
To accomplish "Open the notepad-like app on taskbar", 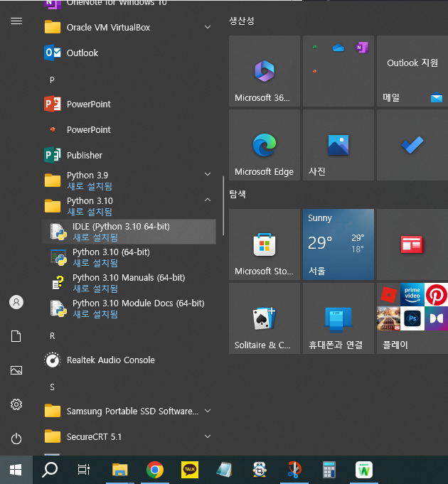I will pyautogui.click(x=225, y=470).
